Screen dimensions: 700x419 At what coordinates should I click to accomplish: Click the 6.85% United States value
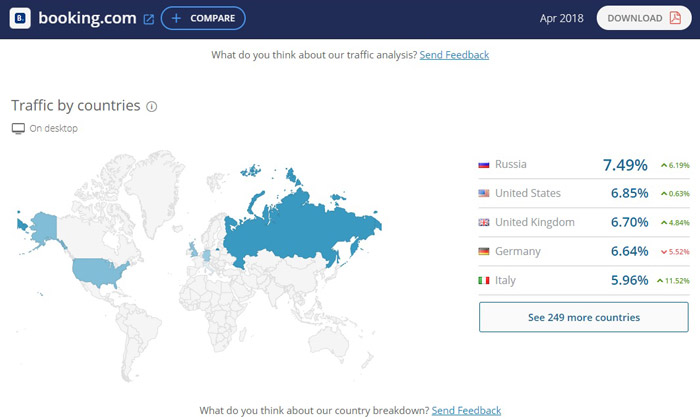point(629,193)
